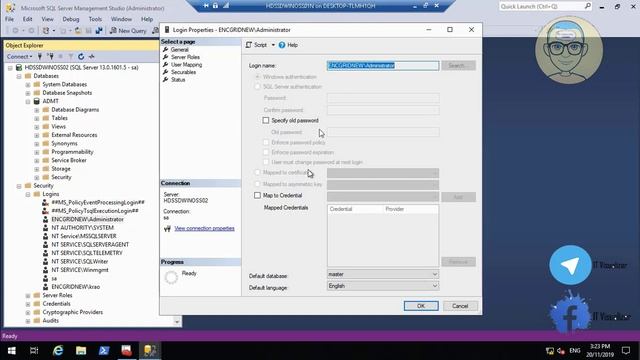Screen dimensions: 640x360
Task: Expand the Server Roles folder in Object Explorer
Action: (x=28, y=296)
